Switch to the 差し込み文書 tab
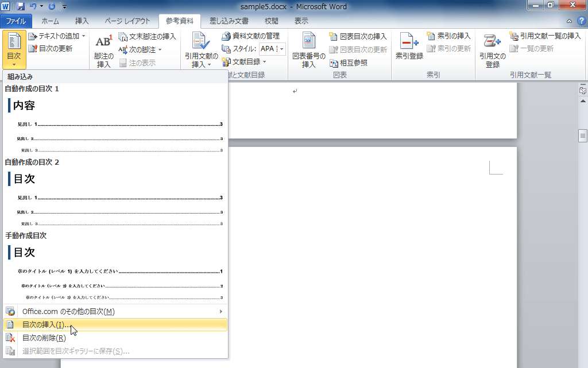The height and width of the screenshot is (368, 588). click(229, 21)
